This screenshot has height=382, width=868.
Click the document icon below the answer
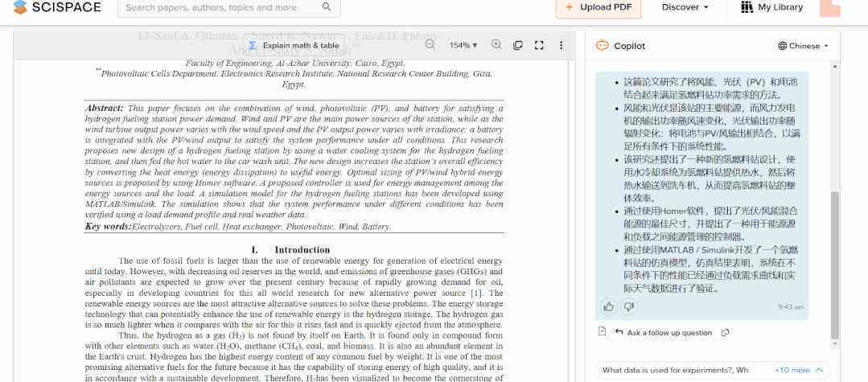[x=603, y=331]
